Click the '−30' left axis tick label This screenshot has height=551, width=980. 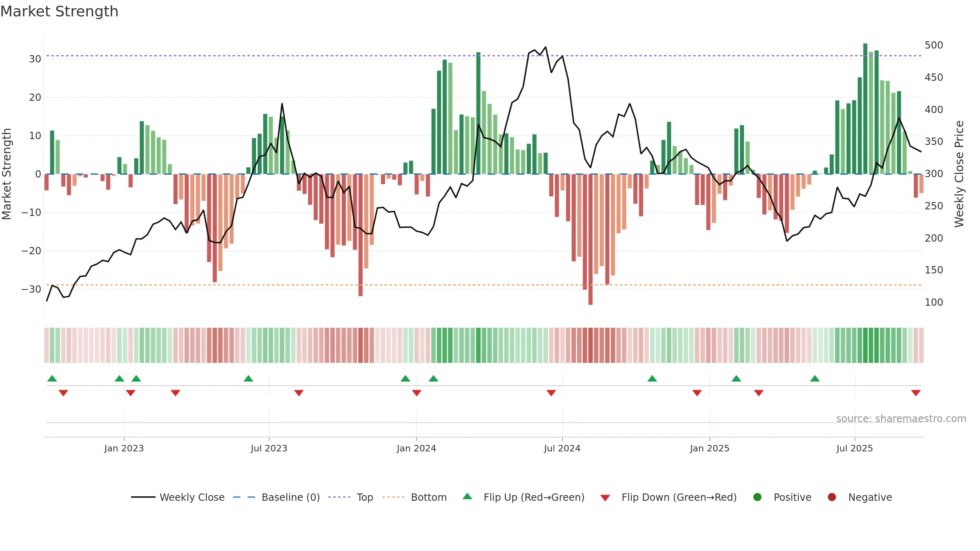31,289
